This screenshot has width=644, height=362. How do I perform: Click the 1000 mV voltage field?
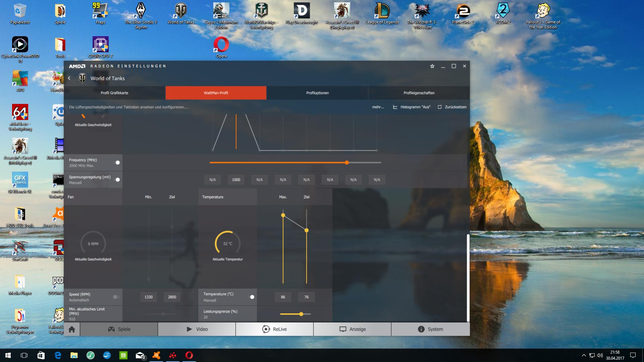[236, 180]
